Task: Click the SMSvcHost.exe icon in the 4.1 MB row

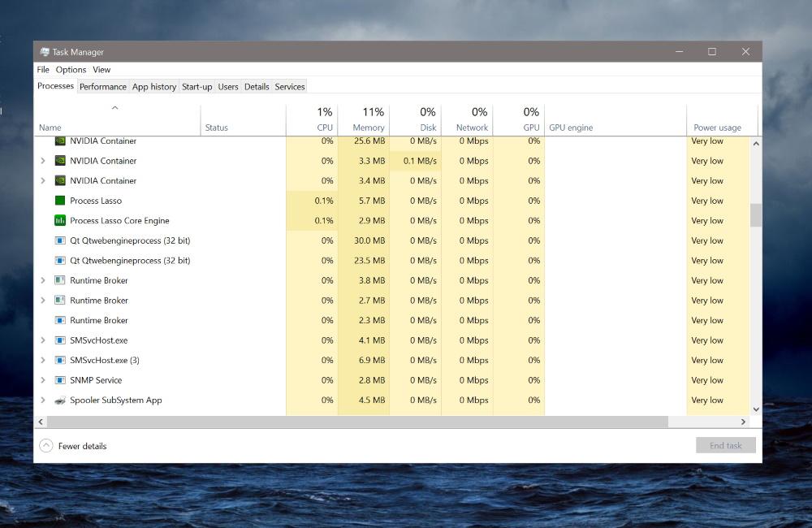Action: [x=60, y=340]
